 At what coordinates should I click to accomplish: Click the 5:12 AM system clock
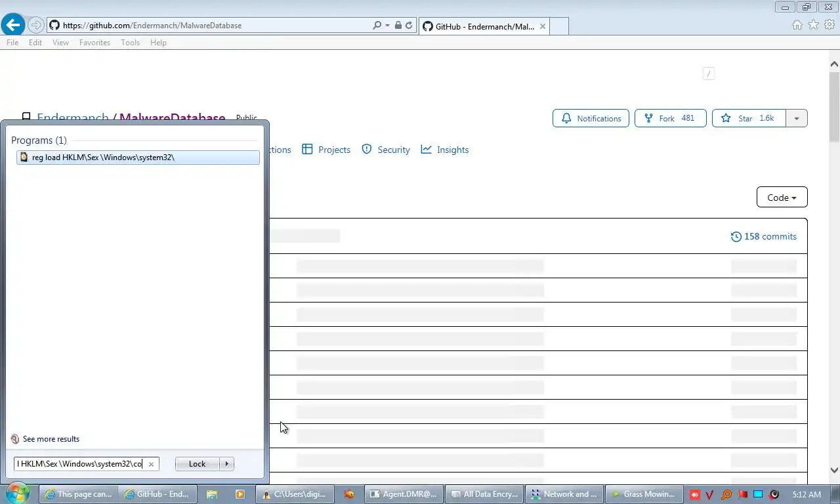pos(807,494)
